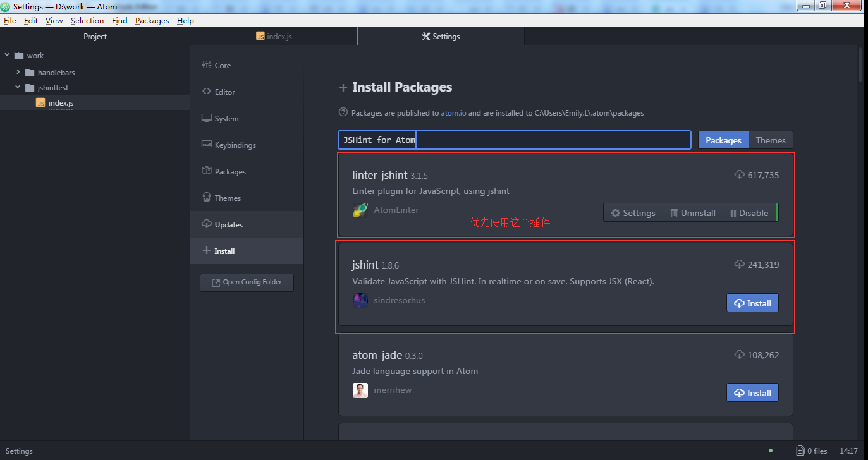
Task: Open the atom-jade package title
Action: (377, 355)
